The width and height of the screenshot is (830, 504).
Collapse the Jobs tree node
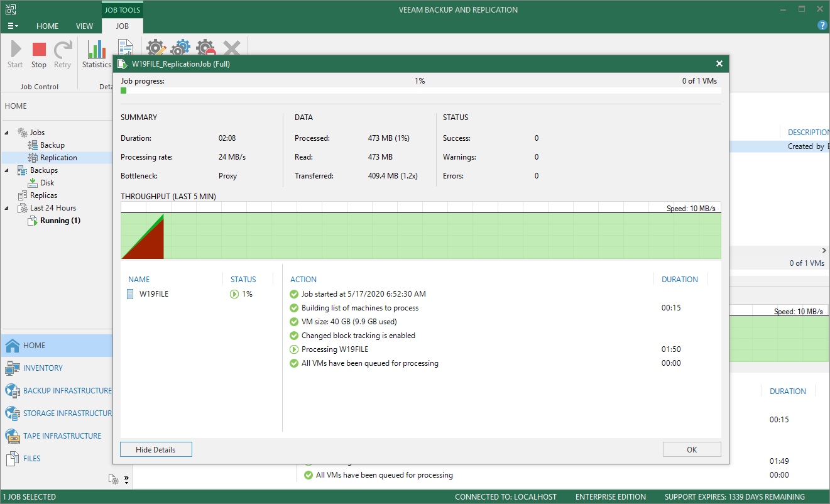(8, 133)
